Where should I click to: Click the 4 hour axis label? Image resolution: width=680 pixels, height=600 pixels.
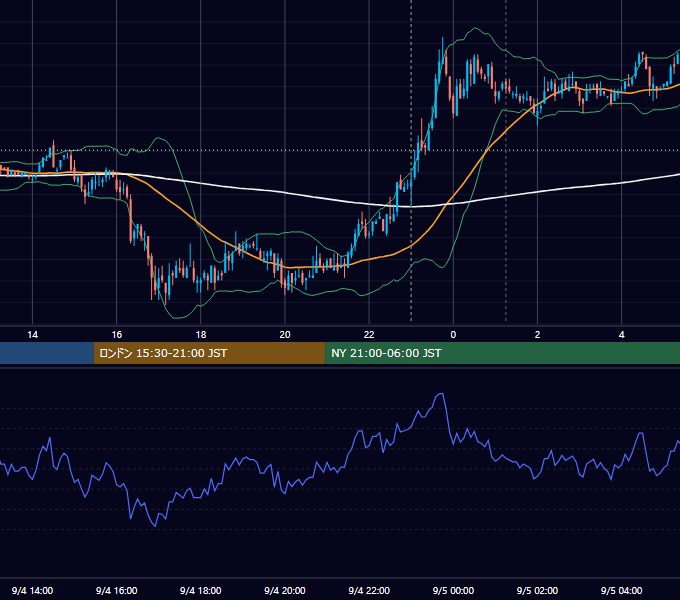(621, 335)
